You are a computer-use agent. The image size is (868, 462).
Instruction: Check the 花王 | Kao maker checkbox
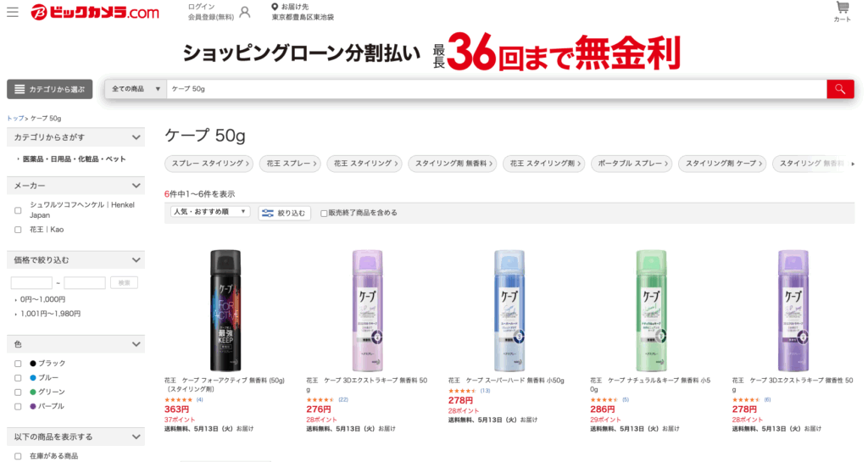click(x=18, y=230)
